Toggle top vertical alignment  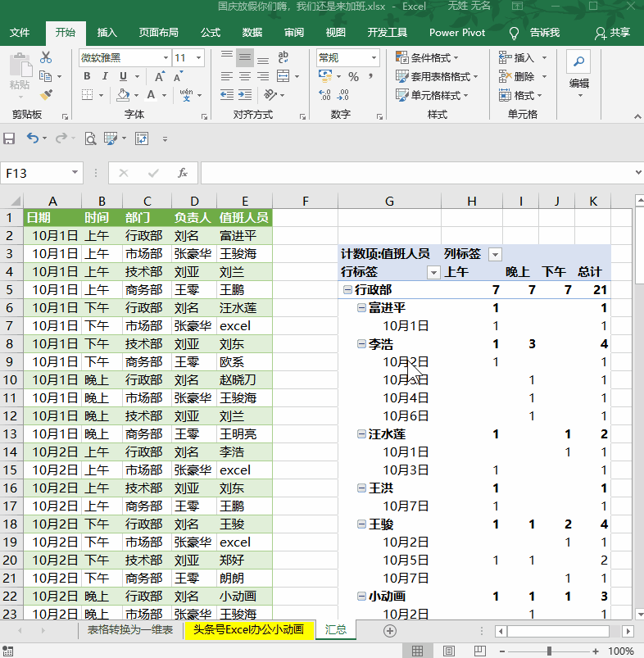coord(227,55)
